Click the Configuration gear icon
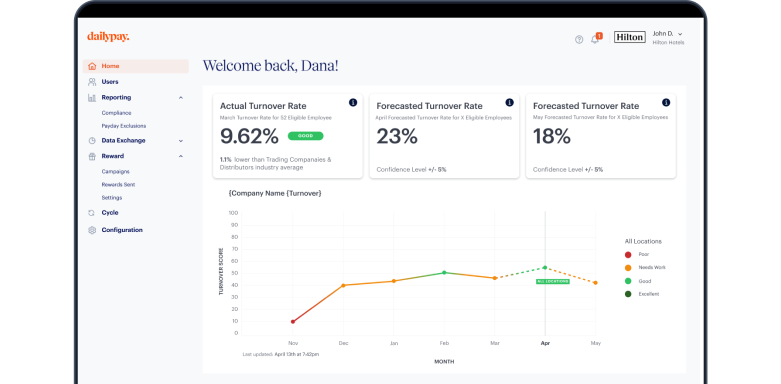 pos(92,230)
